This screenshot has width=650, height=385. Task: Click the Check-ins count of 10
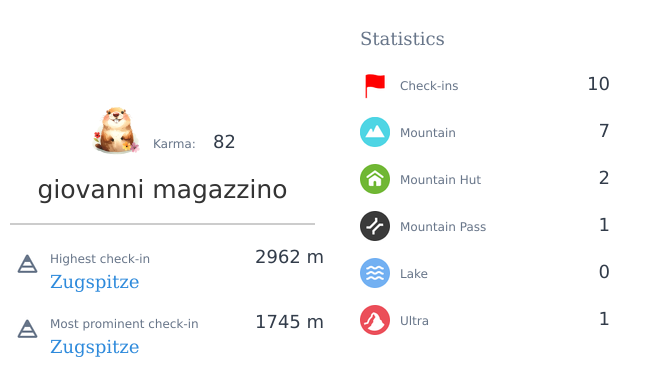pos(598,84)
